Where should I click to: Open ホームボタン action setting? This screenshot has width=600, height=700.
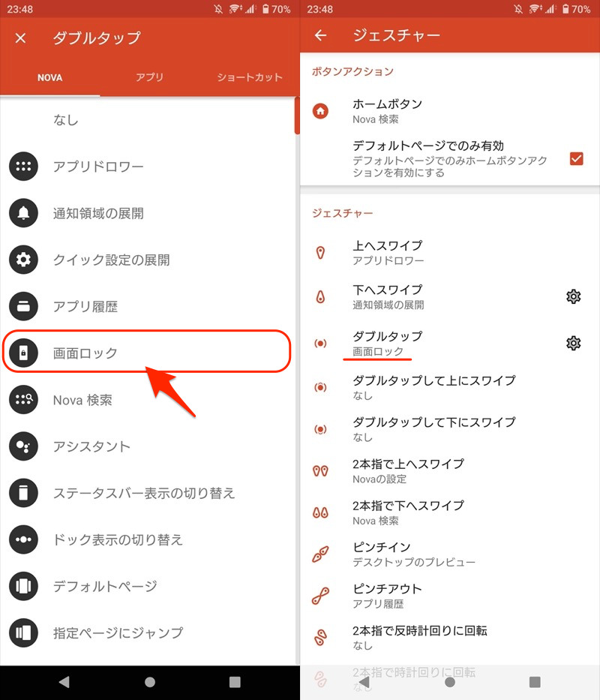pos(387,111)
